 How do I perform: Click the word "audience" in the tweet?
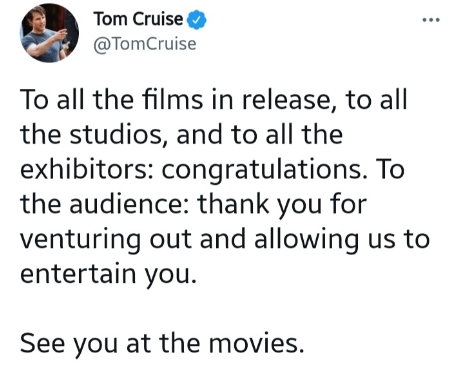pos(125,204)
